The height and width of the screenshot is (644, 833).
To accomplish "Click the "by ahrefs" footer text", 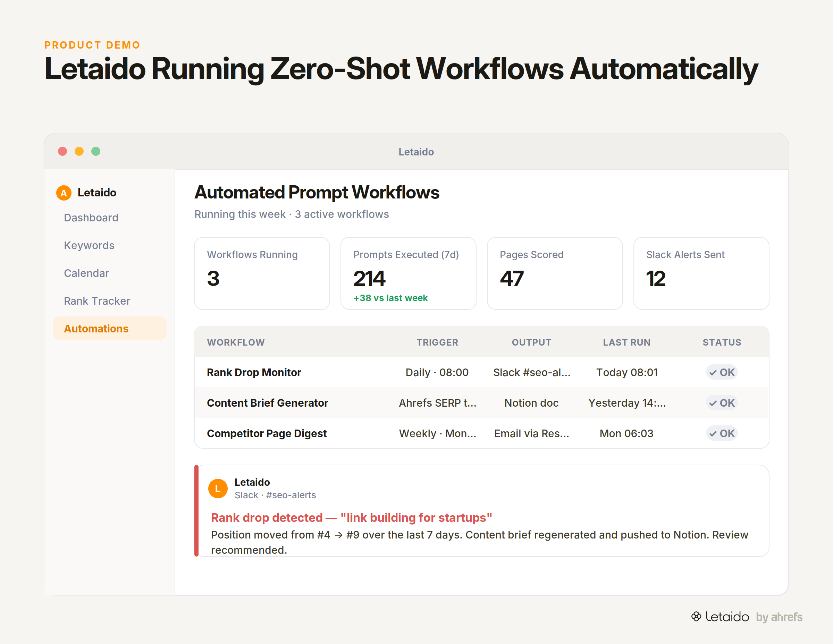I will click(779, 617).
